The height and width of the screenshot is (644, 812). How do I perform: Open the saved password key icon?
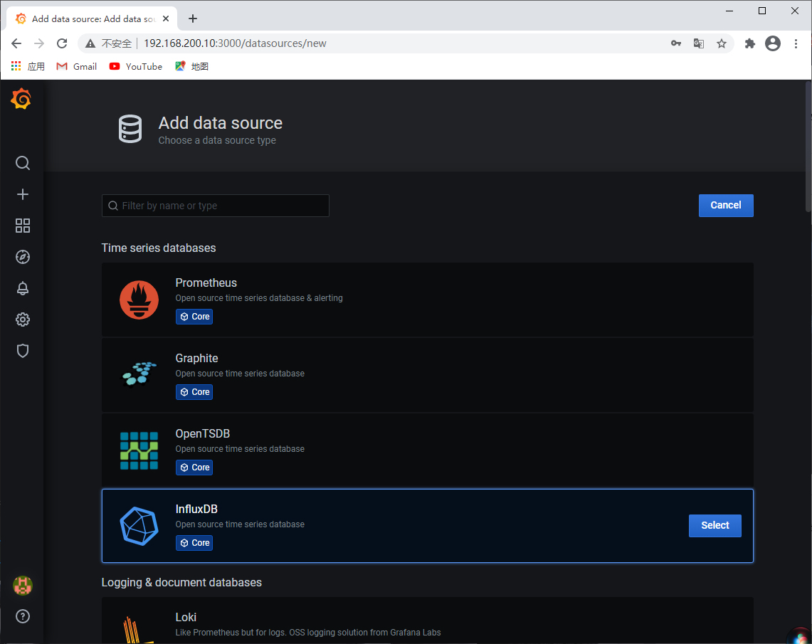point(676,43)
